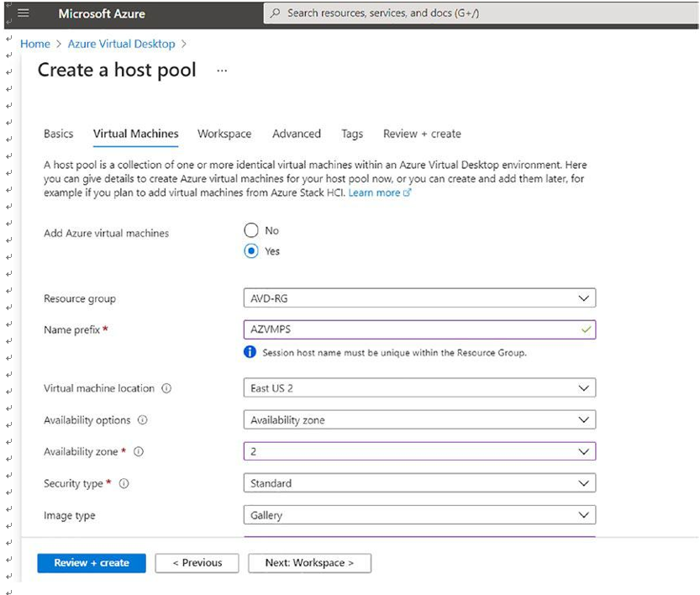
Task: Open the Availability zone dropdown
Action: (419, 451)
